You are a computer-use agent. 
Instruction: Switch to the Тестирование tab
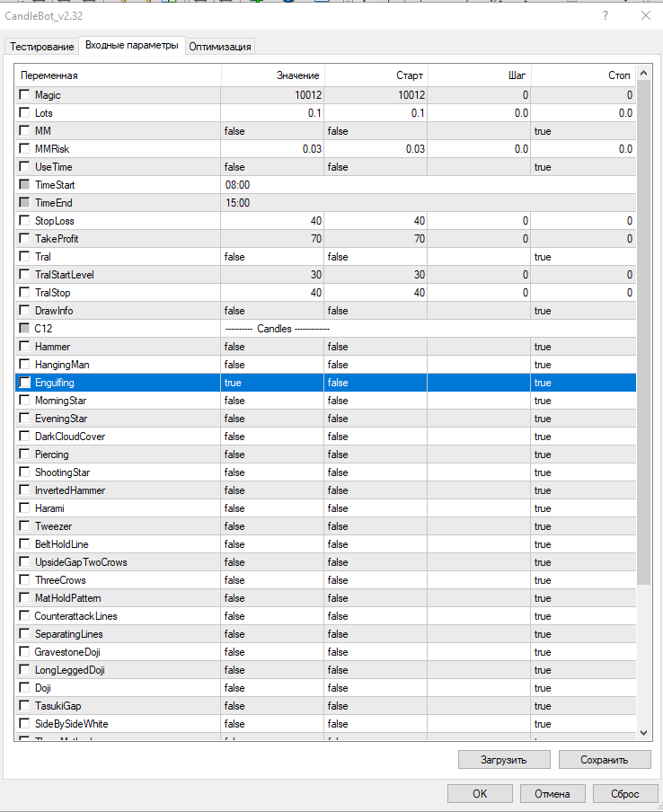pos(40,47)
